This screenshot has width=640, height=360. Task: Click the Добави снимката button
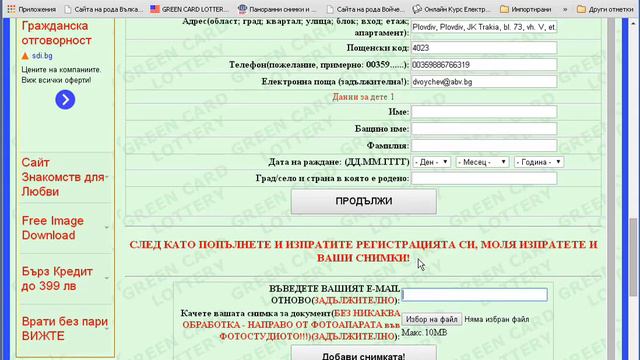pos(364,353)
